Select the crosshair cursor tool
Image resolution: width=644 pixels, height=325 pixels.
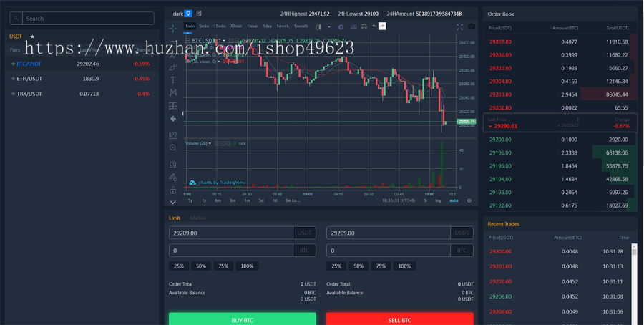click(x=173, y=28)
